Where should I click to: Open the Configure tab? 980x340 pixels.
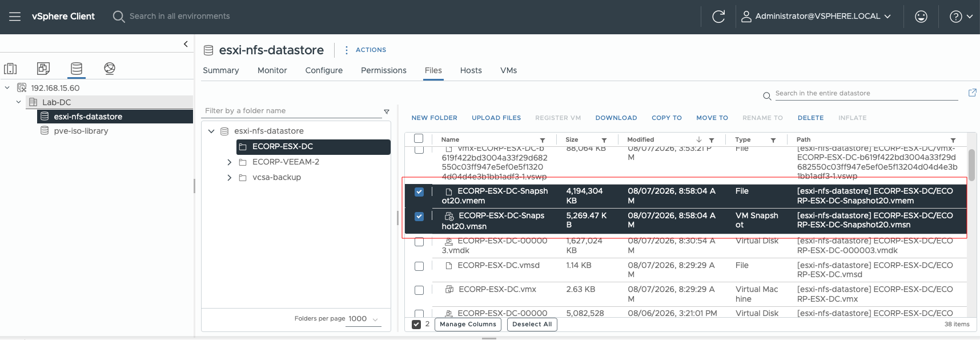coord(324,71)
